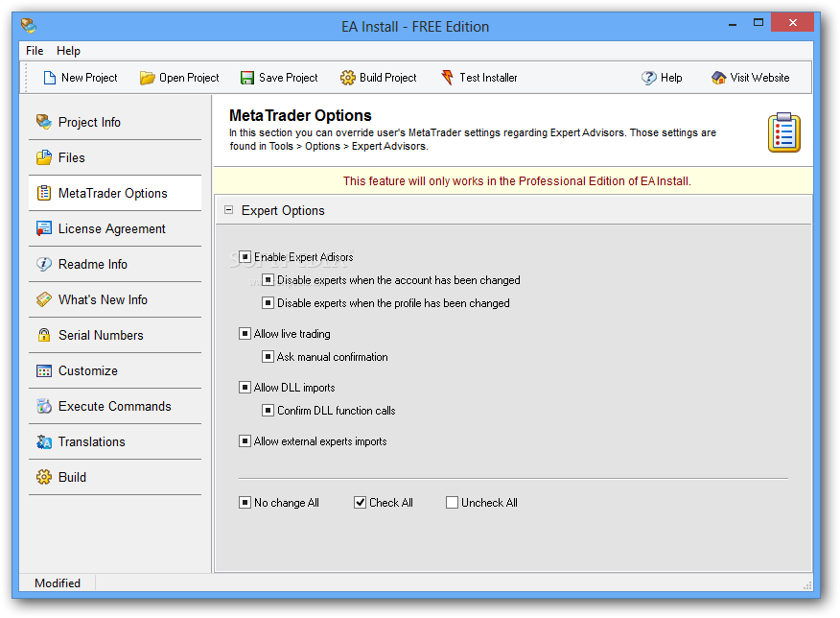Click the Readme Info sidebar icon

click(44, 264)
